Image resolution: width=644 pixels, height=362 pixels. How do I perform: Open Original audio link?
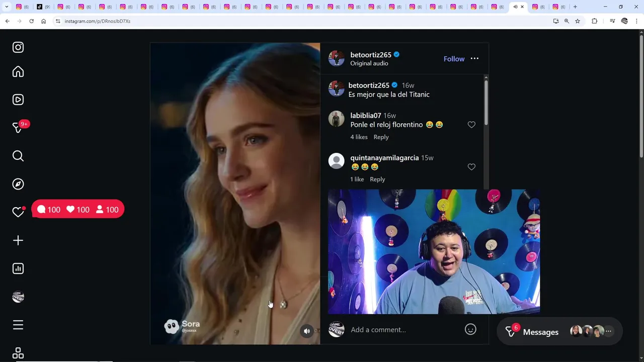pyautogui.click(x=369, y=63)
